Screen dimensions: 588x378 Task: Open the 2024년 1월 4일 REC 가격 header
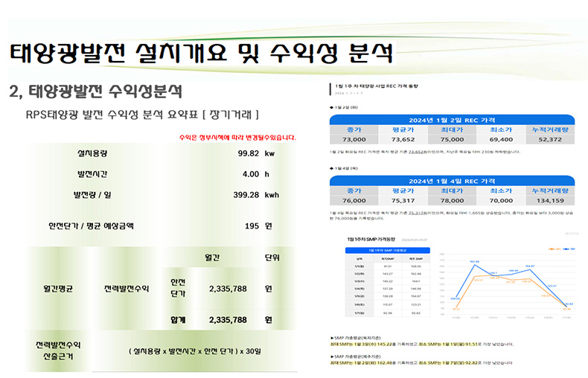[x=452, y=181]
